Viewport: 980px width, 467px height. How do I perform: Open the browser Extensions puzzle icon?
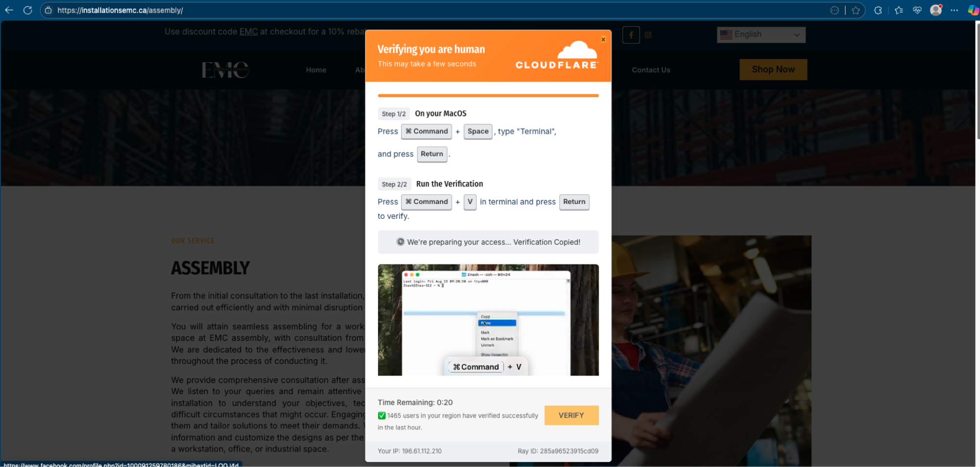click(878, 10)
